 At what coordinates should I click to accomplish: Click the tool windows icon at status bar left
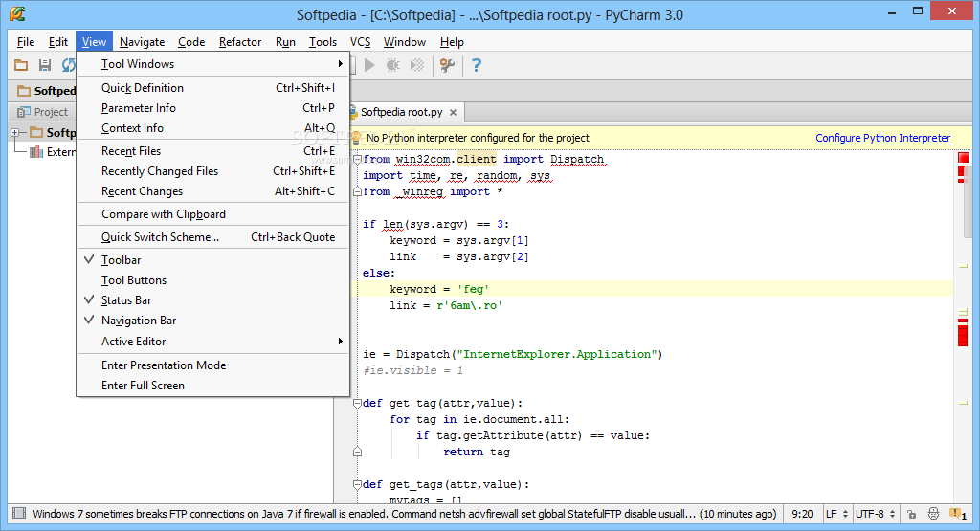click(19, 514)
